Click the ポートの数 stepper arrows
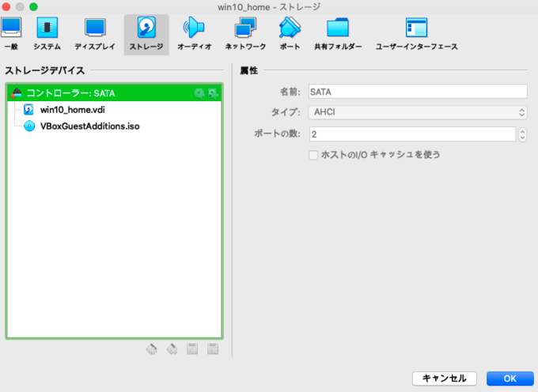The width and height of the screenshot is (538, 392). click(x=522, y=134)
